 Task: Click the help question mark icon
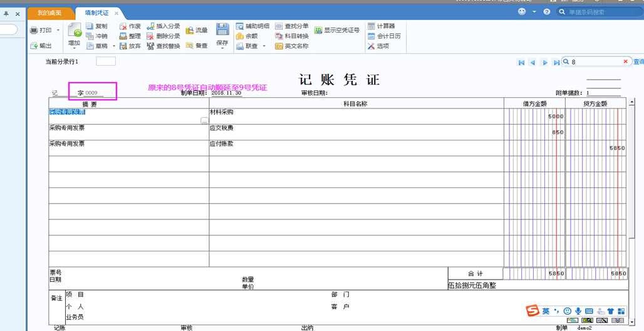pos(547,12)
